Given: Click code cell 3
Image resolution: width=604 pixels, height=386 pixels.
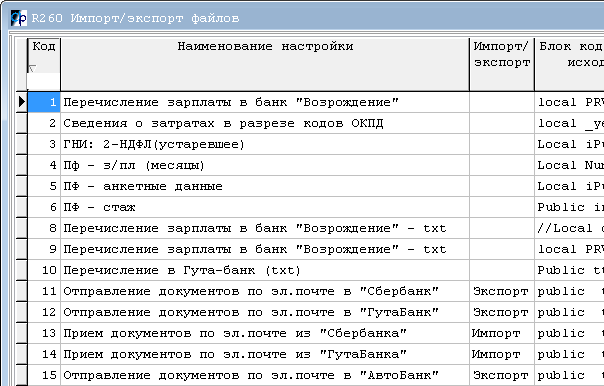Looking at the screenshot, I should 44,144.
